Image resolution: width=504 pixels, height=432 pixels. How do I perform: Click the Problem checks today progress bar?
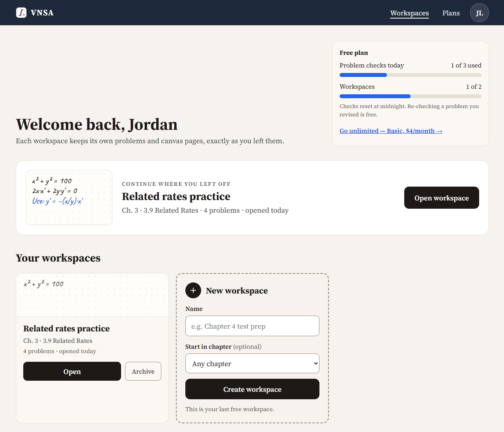[411, 75]
